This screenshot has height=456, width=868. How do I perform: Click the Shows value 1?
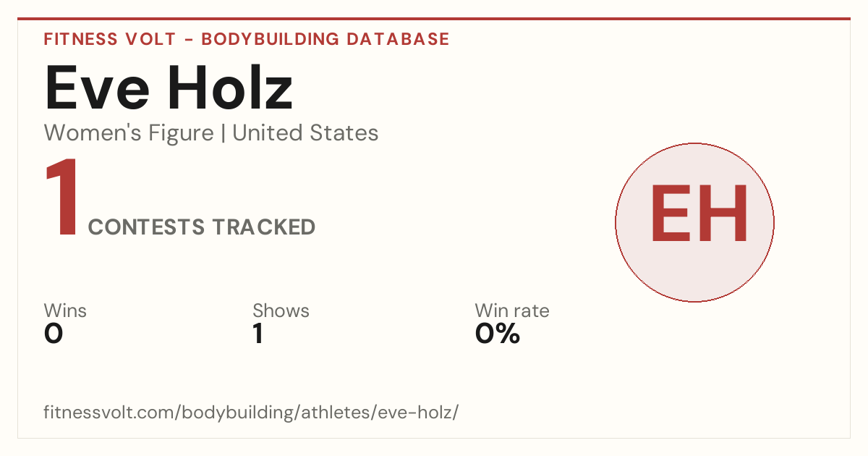point(258,334)
